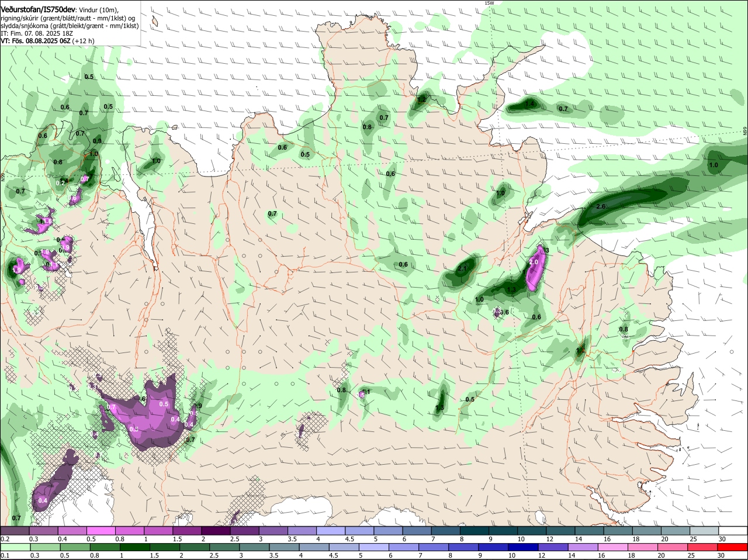Click the Veðurstofan/IS750dev title text
This screenshot has width=748, height=560.
click(x=38, y=10)
